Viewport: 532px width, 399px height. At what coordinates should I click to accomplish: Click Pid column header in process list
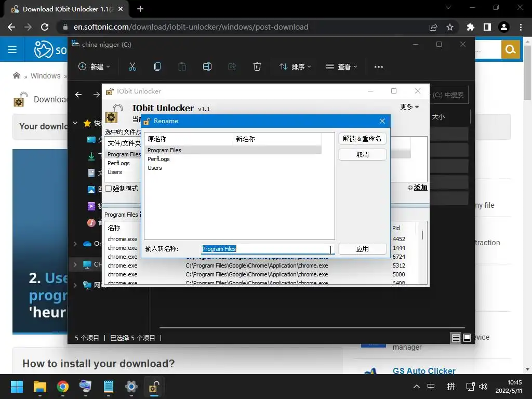396,228
